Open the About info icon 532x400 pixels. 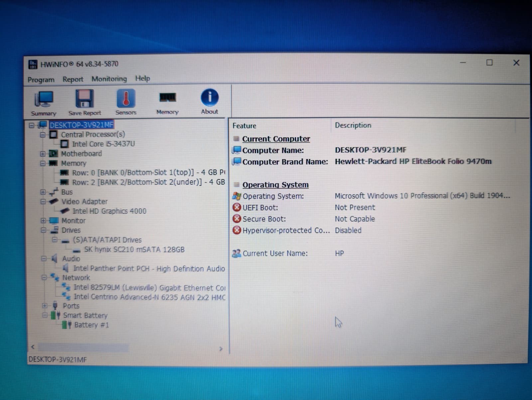click(x=209, y=97)
